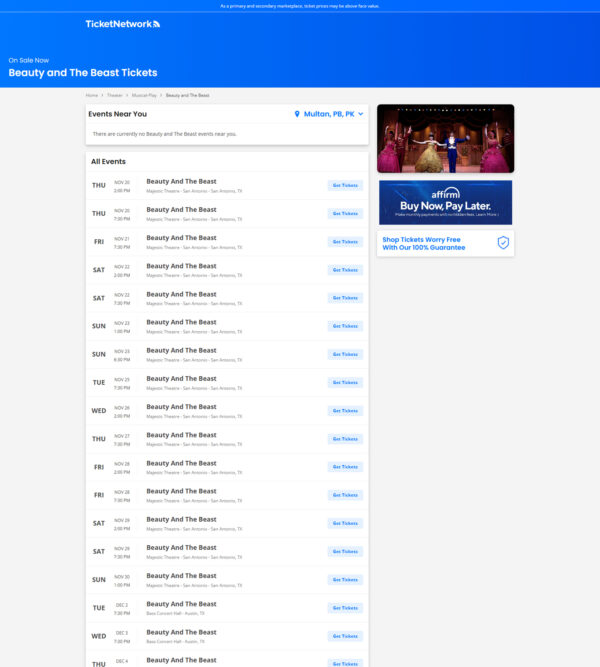Image resolution: width=600 pixels, height=667 pixels.
Task: Expand the Multan, PB, PK location dropdown
Action: pyautogui.click(x=329, y=114)
